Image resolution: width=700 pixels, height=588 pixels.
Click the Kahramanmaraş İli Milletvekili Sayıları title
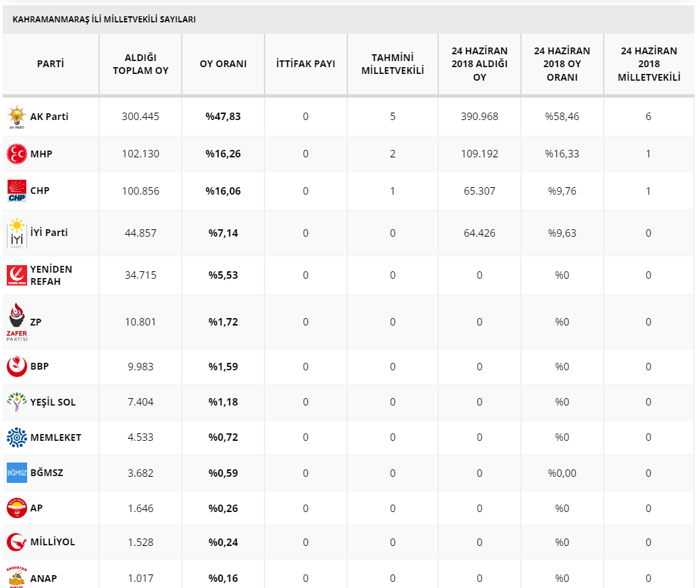(x=104, y=19)
